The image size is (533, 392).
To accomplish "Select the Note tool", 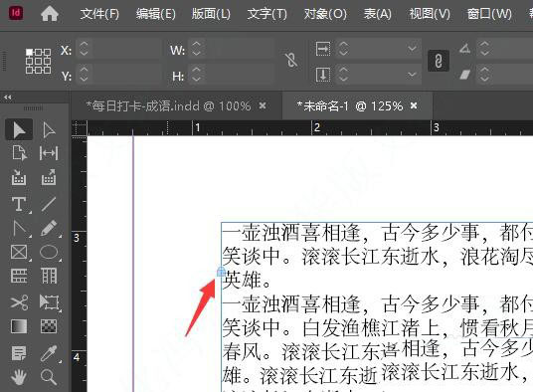I will (x=19, y=353).
